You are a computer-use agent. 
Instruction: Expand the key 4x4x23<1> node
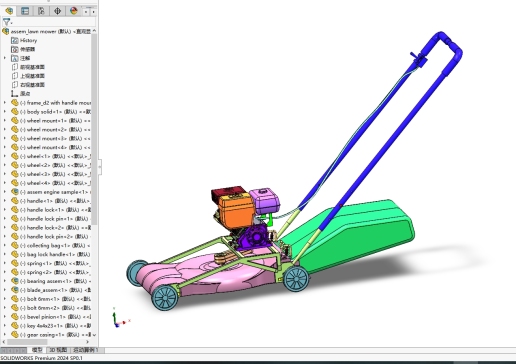5,326
